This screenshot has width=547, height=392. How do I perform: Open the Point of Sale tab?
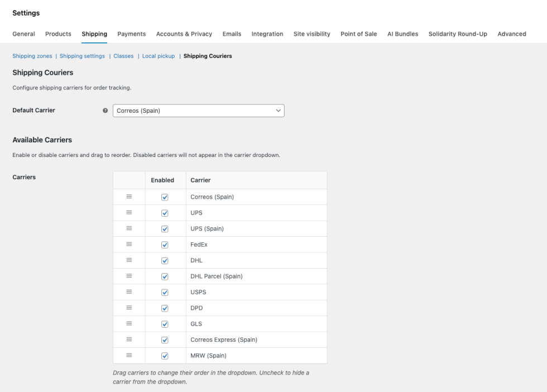click(358, 34)
